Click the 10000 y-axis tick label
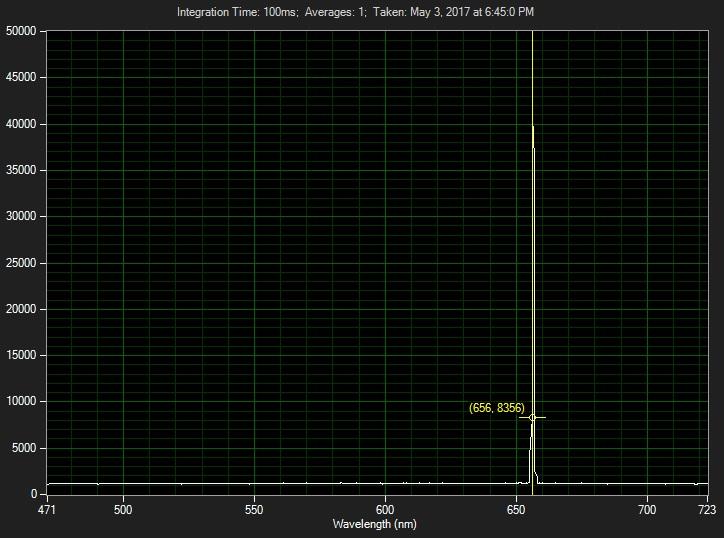The height and width of the screenshot is (538, 724). (x=21, y=401)
